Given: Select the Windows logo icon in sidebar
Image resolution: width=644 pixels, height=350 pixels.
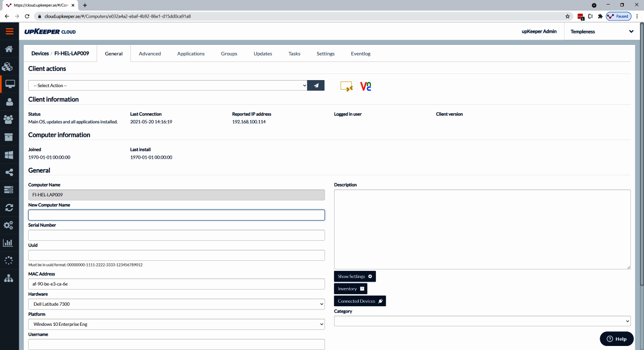Looking at the screenshot, I should coord(10,155).
